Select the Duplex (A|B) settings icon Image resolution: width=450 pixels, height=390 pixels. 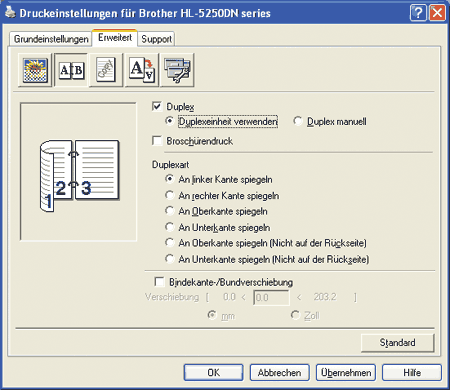click(71, 70)
